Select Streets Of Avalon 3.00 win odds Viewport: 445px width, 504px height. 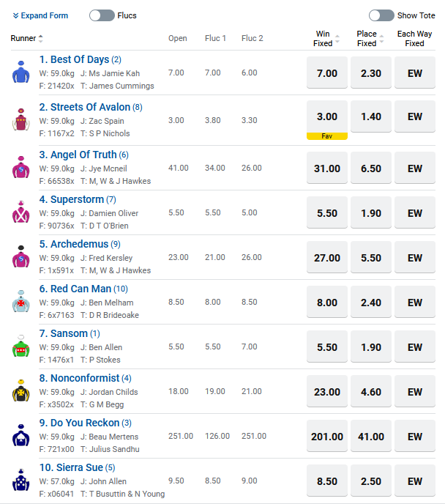327,116
